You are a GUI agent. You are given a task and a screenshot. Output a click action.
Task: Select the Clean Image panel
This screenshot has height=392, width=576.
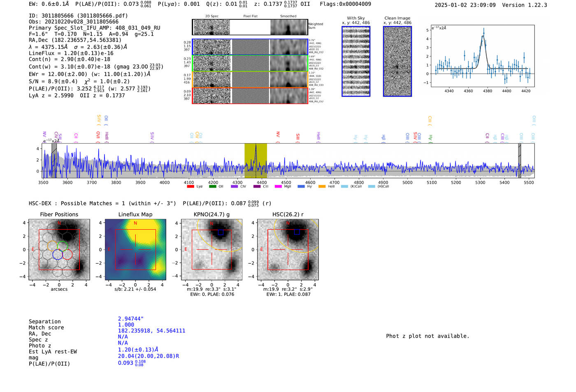click(x=397, y=61)
